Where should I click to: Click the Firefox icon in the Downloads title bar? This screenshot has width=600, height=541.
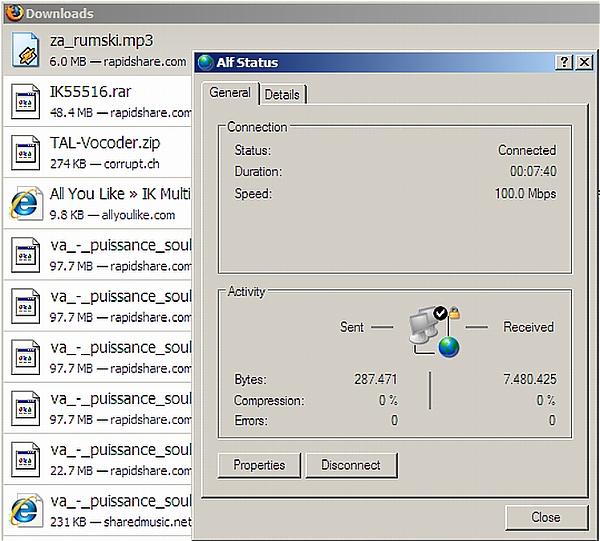(x=12, y=13)
